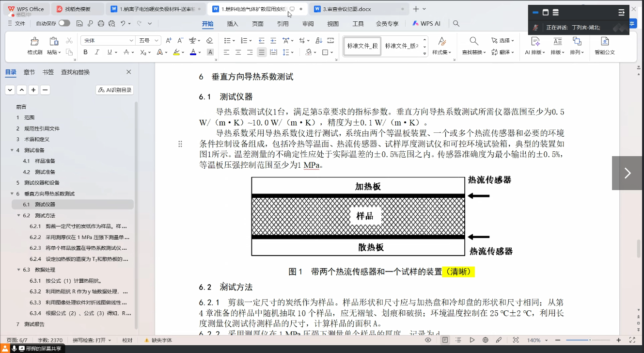Click the Bold formatting icon
Screen dimensions: 644x353
point(86,52)
